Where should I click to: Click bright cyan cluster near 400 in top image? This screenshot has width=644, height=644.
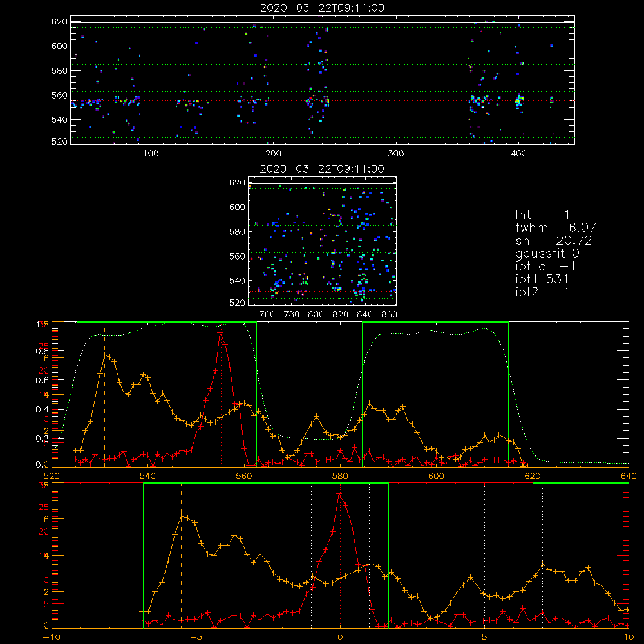point(519,100)
